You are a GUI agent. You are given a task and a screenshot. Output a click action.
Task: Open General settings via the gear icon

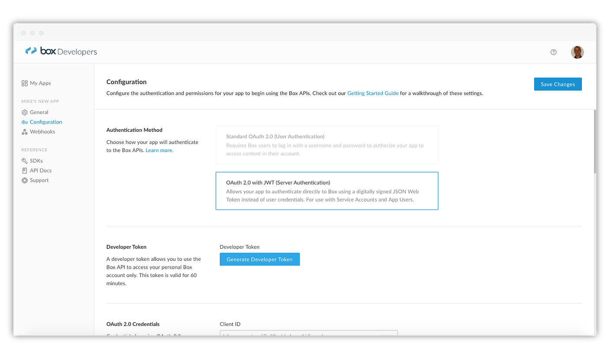click(x=24, y=112)
